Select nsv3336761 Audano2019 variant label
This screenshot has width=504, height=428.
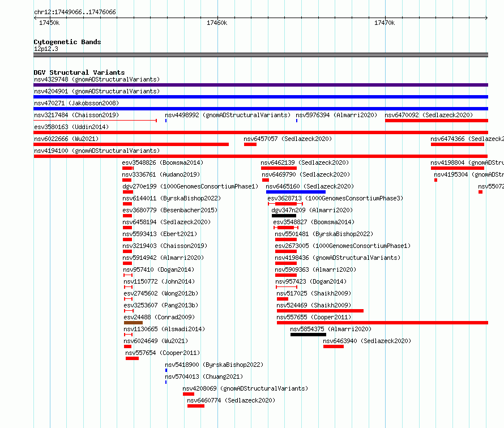tap(161, 174)
